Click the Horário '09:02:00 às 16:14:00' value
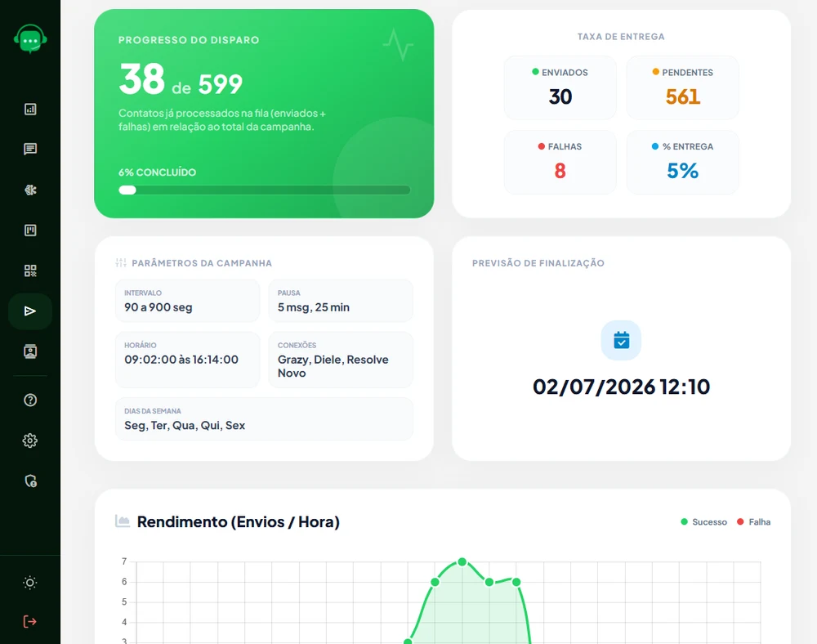Image resolution: width=817 pixels, height=644 pixels. point(181,360)
